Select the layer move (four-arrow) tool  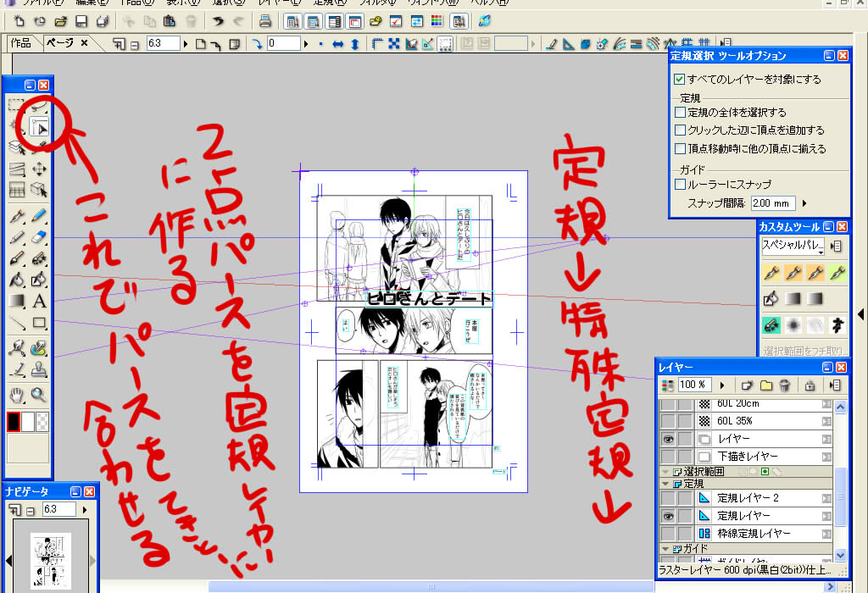39,169
